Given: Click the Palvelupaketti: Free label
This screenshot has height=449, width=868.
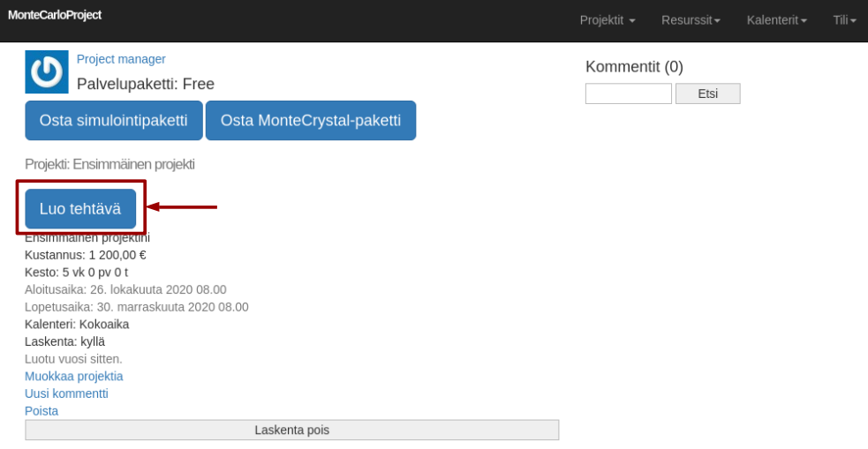Looking at the screenshot, I should click(146, 84).
